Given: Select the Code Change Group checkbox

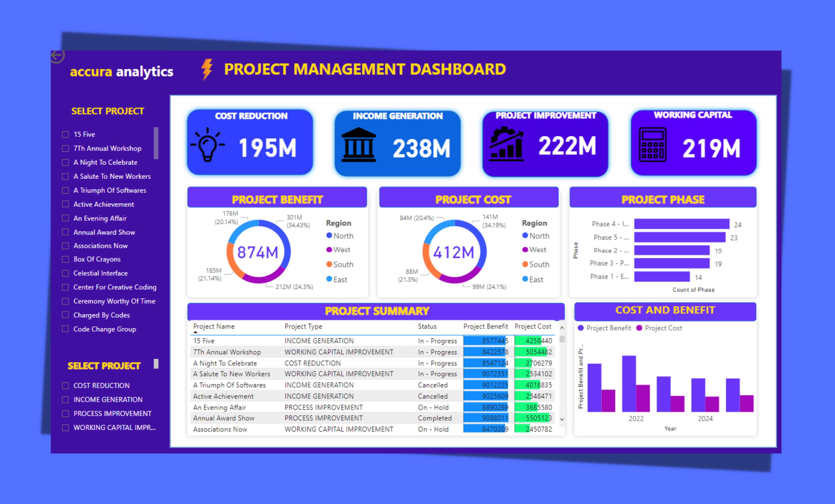Looking at the screenshot, I should 65,329.
